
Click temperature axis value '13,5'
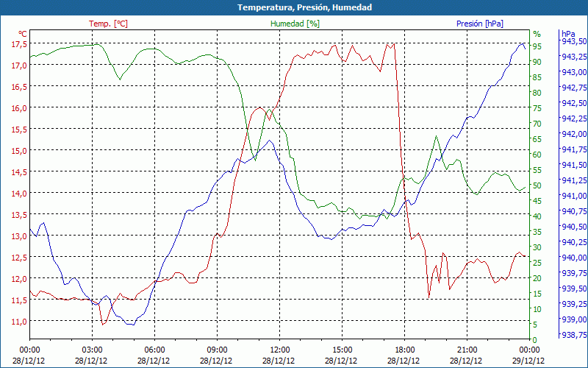click(x=20, y=214)
